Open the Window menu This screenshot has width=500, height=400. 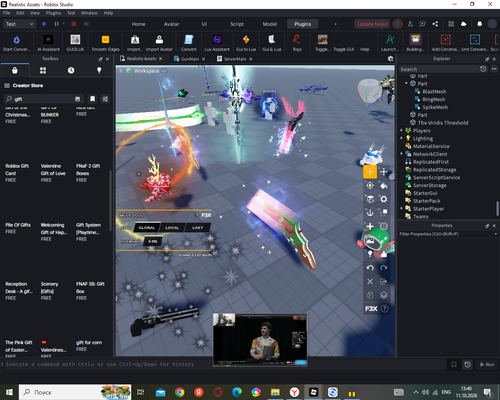[x=89, y=13]
